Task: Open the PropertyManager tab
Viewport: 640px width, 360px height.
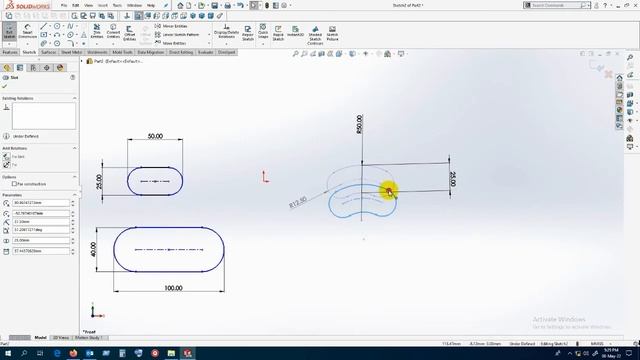Action: (20, 68)
